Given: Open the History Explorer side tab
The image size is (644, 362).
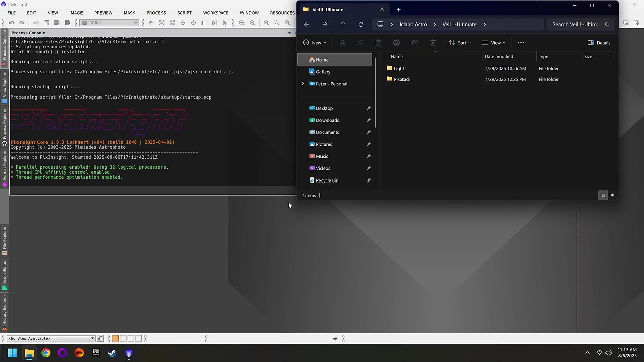Looking at the screenshot, I should point(5,313).
